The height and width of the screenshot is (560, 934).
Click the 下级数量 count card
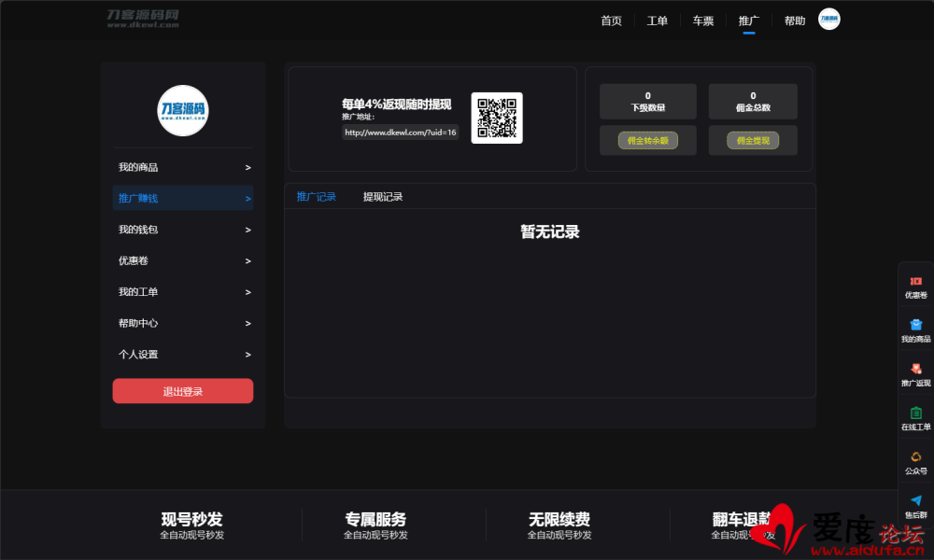[647, 101]
